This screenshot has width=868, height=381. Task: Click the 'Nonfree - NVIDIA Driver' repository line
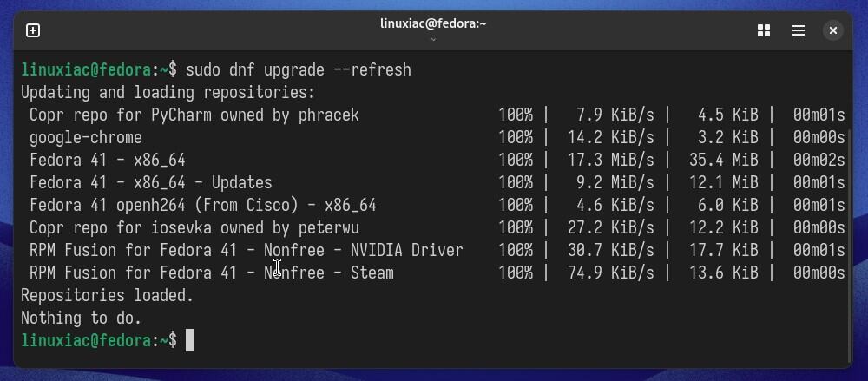click(247, 250)
